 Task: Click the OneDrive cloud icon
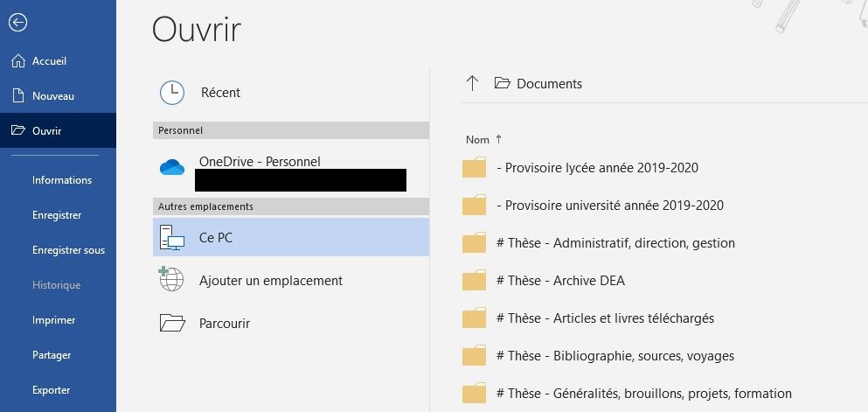point(172,168)
